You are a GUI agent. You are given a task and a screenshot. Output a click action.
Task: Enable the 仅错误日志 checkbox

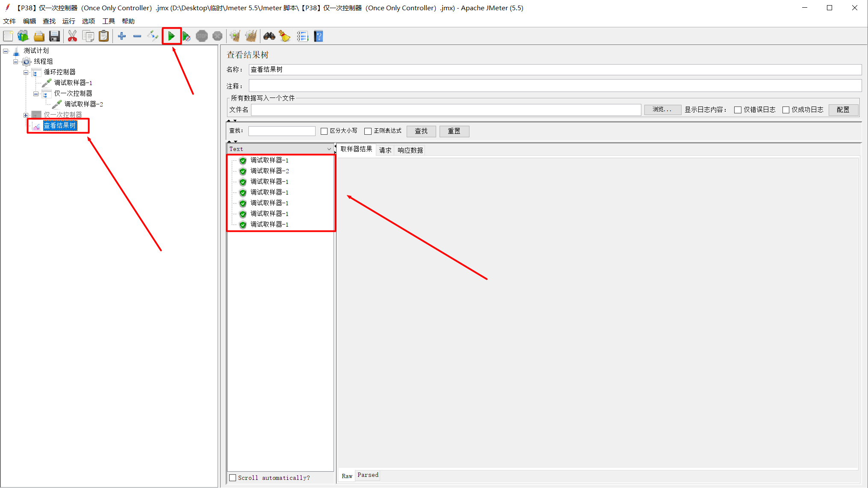(x=738, y=110)
